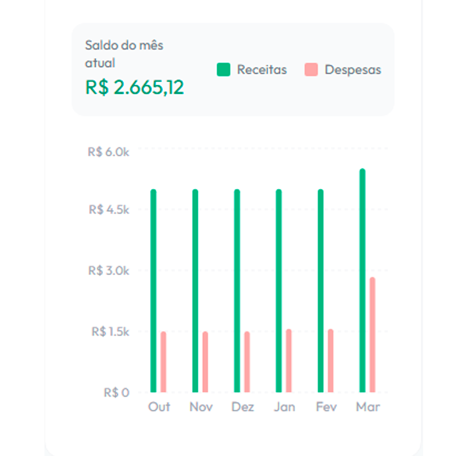This screenshot has height=456, width=476.
Task: Click the green Receitas bar for Fev
Action: pyautogui.click(x=321, y=291)
